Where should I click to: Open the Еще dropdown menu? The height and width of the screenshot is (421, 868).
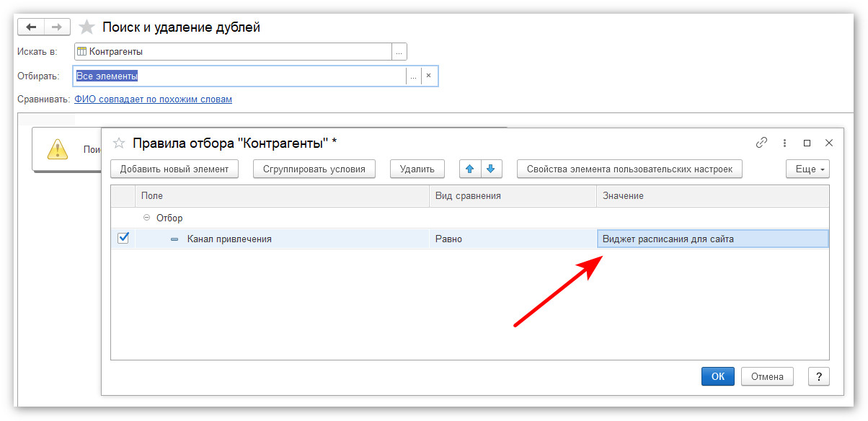[807, 169]
